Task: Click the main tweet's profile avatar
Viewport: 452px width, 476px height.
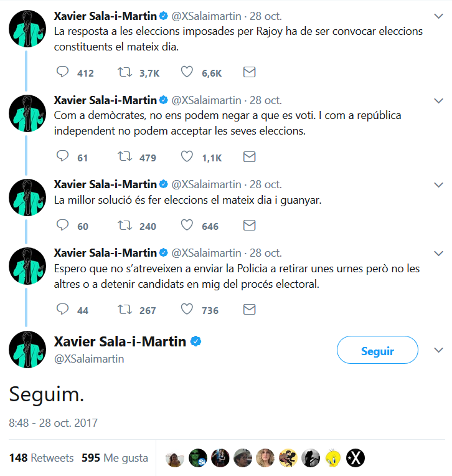Action: [27, 350]
